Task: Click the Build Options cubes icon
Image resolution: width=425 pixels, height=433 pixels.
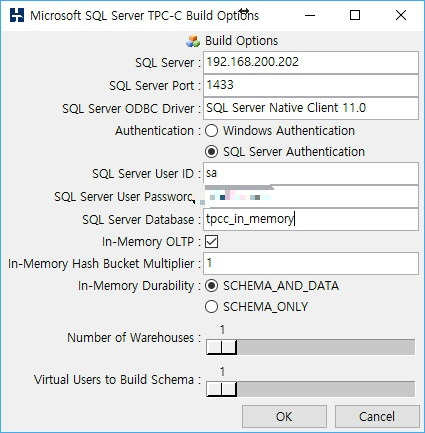Action: pos(193,41)
